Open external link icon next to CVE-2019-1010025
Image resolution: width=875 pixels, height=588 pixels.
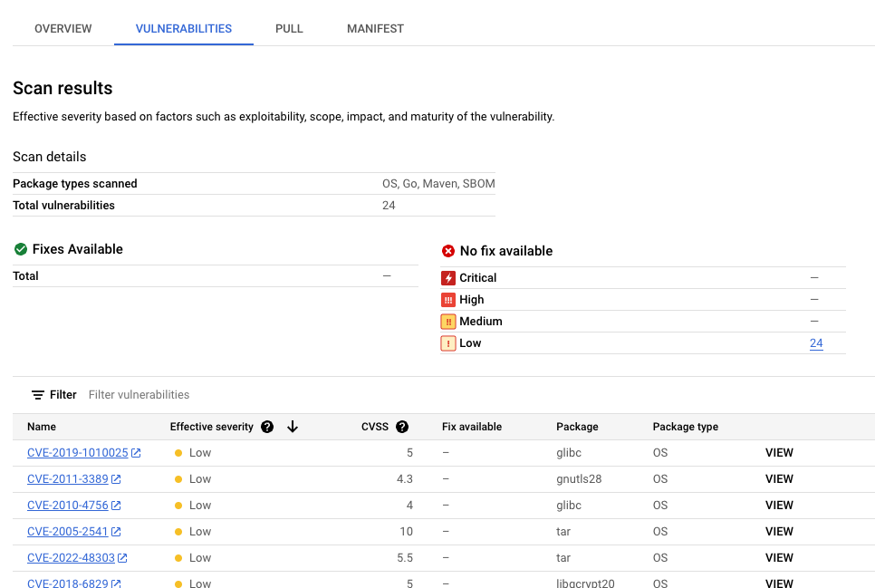pyautogui.click(x=138, y=452)
